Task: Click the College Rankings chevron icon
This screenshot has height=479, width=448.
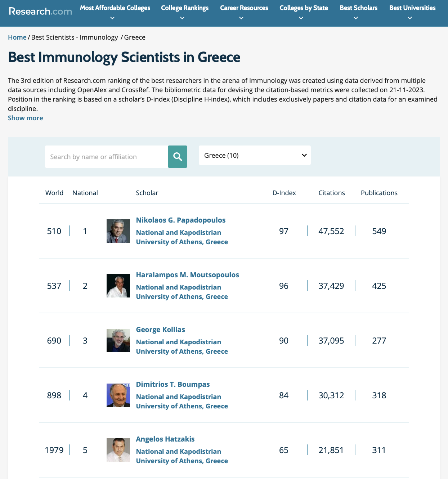Action: (182, 17)
